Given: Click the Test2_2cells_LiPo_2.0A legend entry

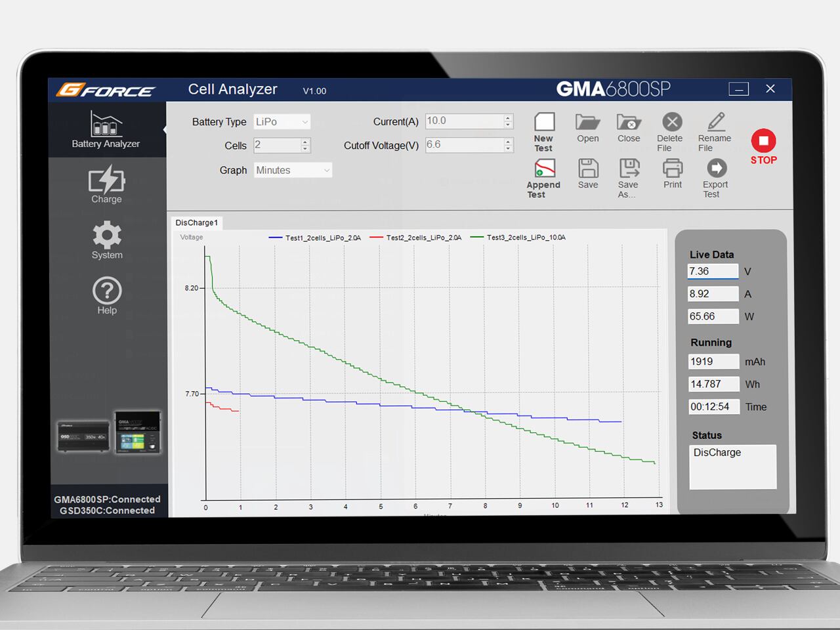Looking at the screenshot, I should [415, 238].
